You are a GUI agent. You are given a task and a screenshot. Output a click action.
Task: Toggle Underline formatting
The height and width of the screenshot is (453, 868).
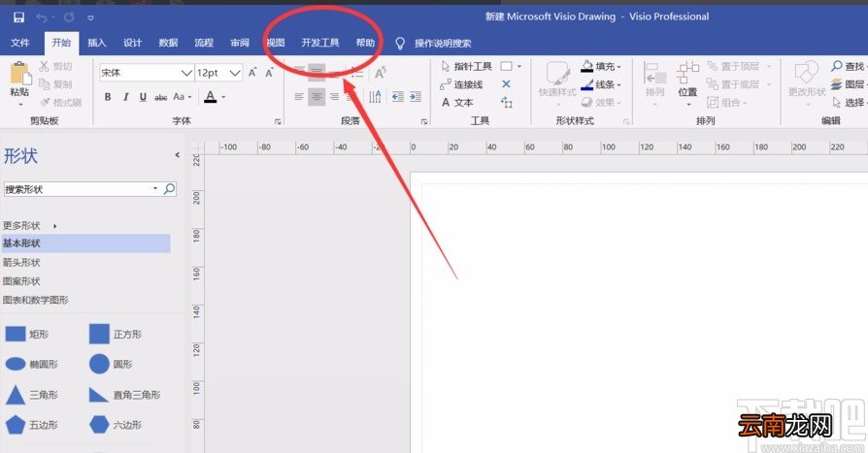click(x=143, y=97)
